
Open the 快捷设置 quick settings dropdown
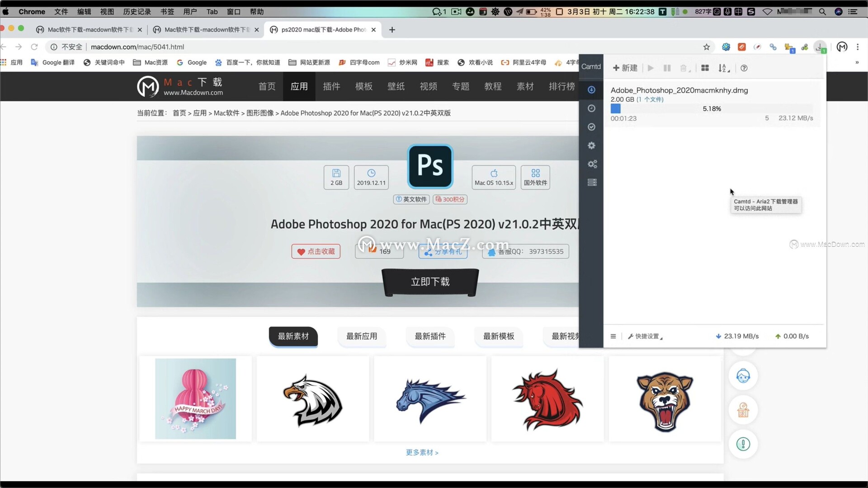coord(645,336)
